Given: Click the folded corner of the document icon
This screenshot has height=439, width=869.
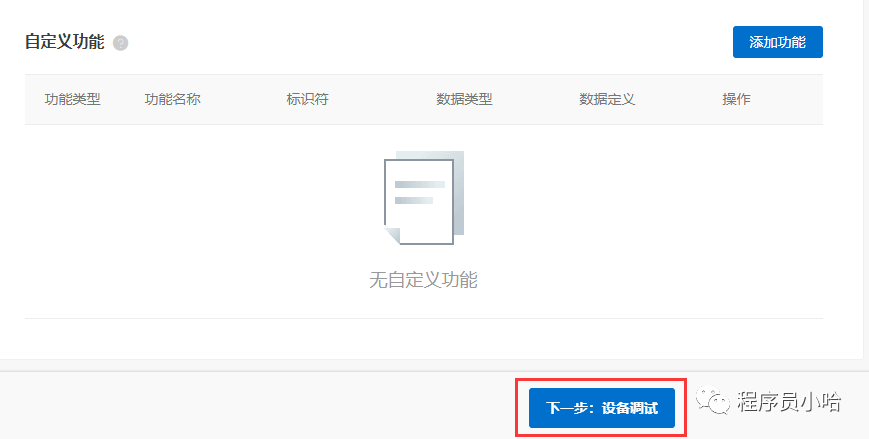Looking at the screenshot, I should [393, 235].
